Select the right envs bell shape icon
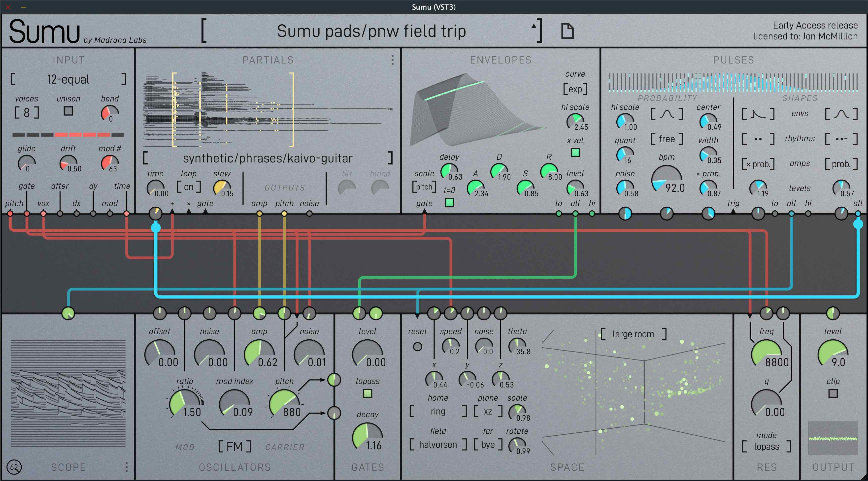Image resolution: width=868 pixels, height=481 pixels. click(x=841, y=114)
